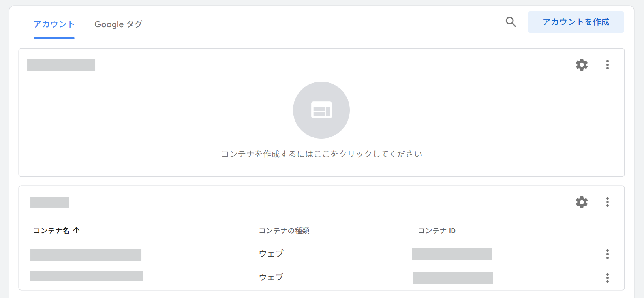Toggle sort arrow next to コンテナ名

77,230
